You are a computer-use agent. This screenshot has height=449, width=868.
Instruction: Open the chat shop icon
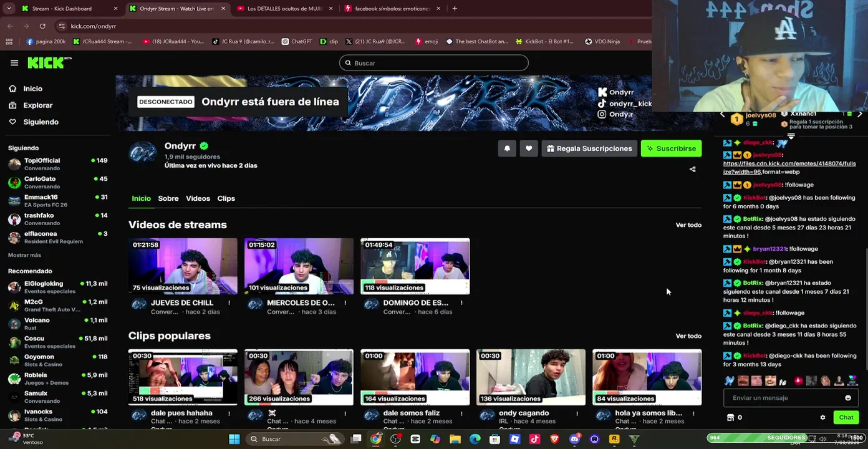pos(731,418)
